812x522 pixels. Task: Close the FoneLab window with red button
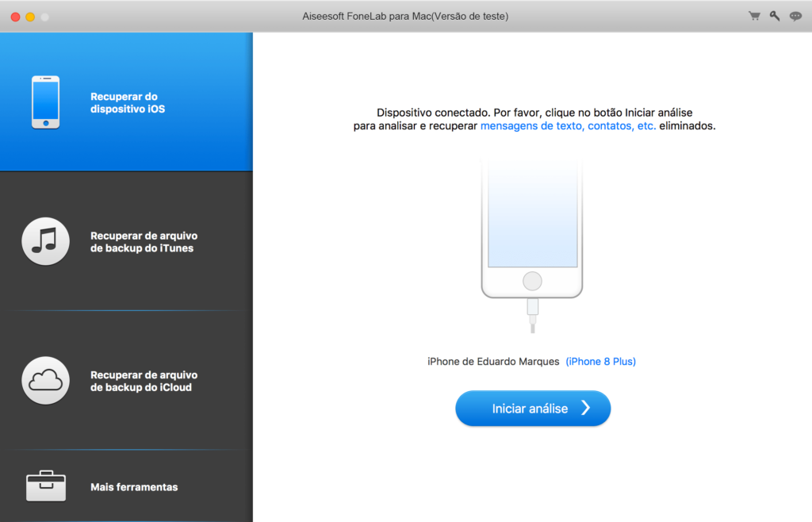pos(15,17)
